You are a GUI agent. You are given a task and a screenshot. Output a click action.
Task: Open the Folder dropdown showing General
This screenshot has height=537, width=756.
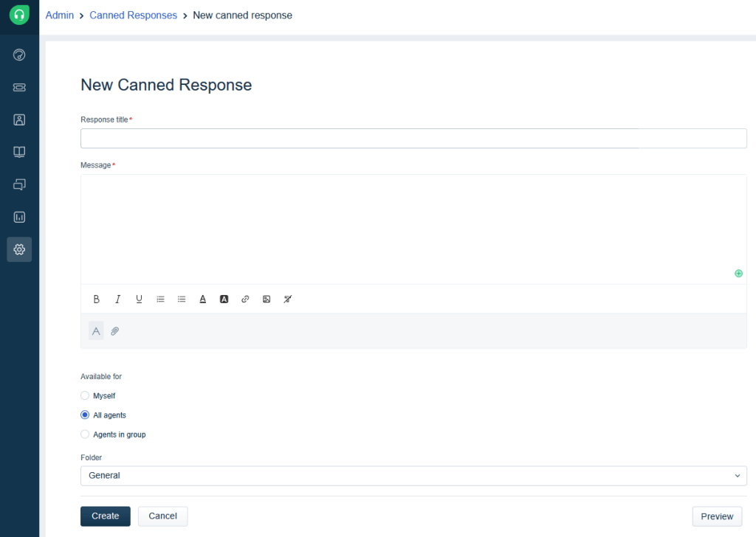(x=413, y=475)
